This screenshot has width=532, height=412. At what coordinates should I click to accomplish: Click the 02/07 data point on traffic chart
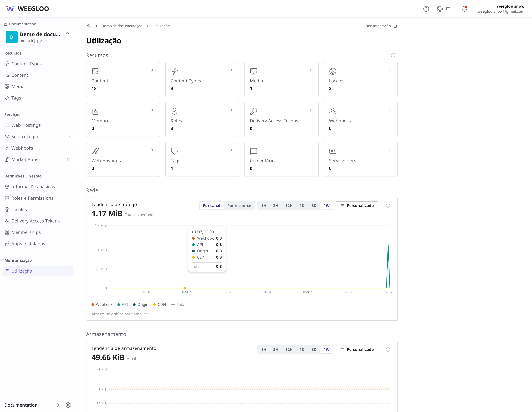185,288
